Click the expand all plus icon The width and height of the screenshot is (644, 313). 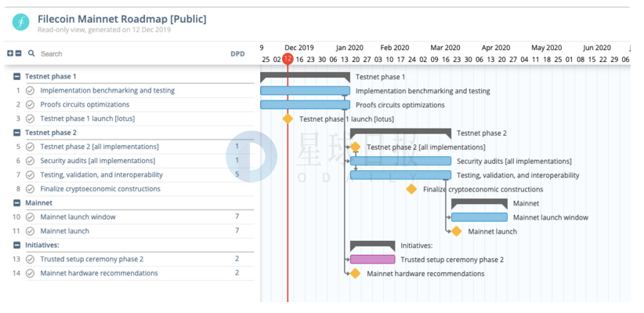tap(10, 53)
